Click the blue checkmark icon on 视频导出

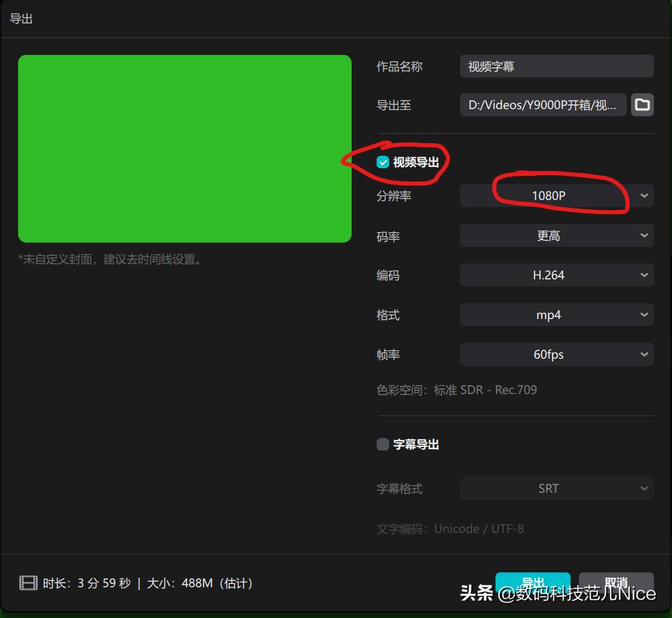[383, 161]
